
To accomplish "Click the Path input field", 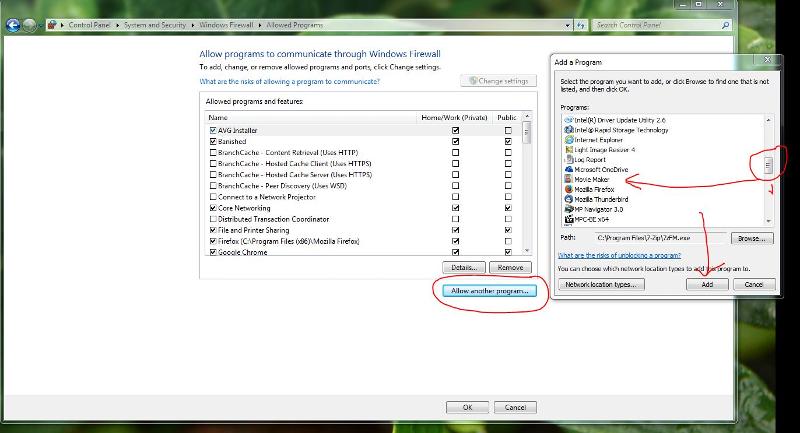I will (x=661, y=238).
